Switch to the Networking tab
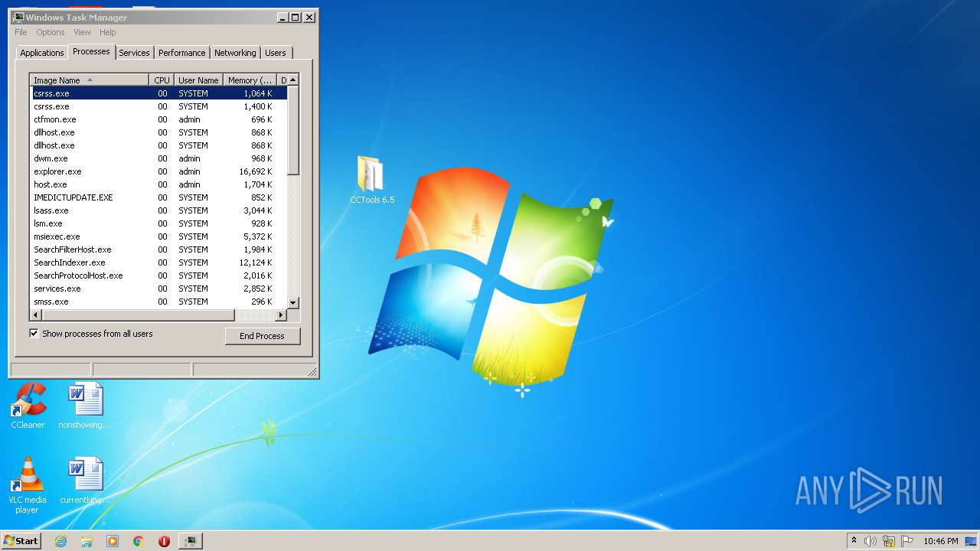This screenshot has height=551, width=980. click(235, 53)
